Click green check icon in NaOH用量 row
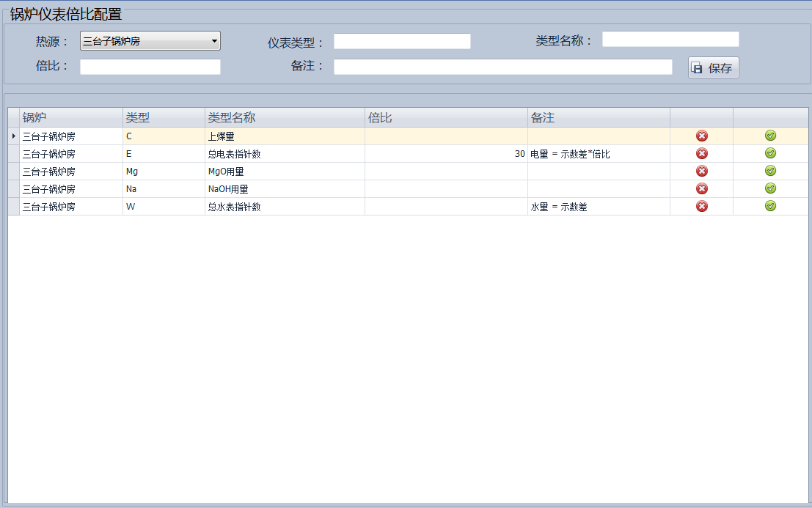812x508 pixels. [770, 188]
